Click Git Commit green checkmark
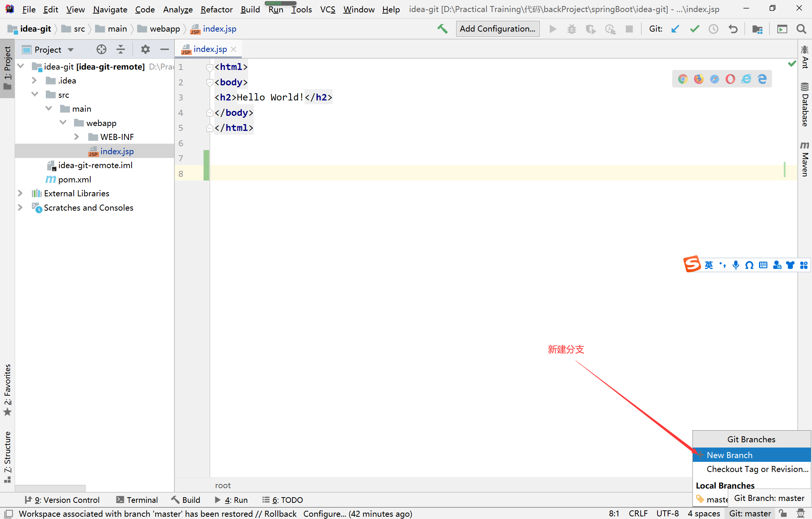Screen dimensions: 812x519 [694, 29]
